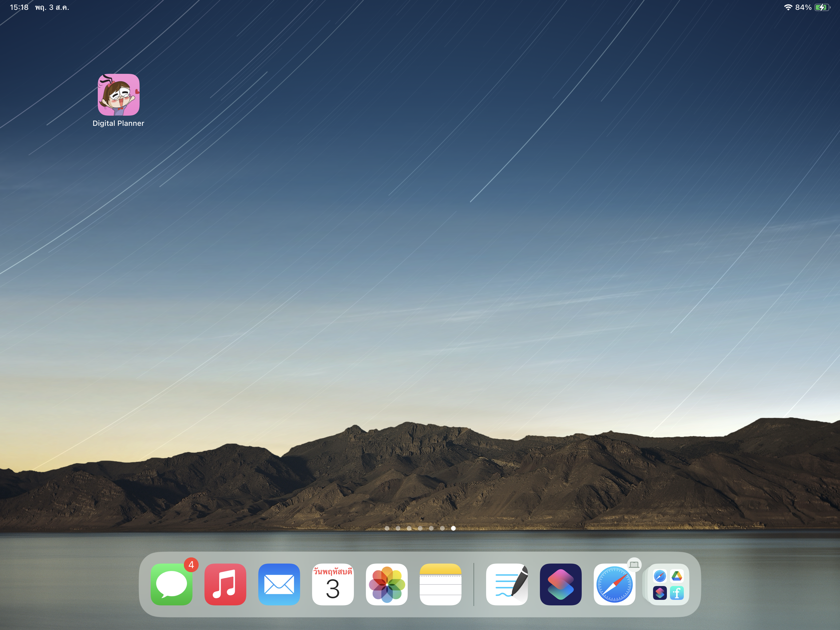Open the App Library folder in dock

point(668,584)
